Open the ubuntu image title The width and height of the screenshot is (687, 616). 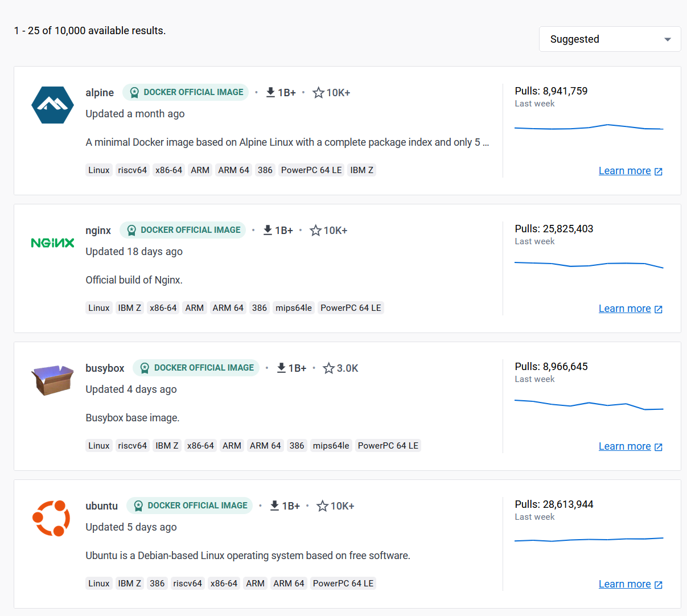pyautogui.click(x=101, y=506)
